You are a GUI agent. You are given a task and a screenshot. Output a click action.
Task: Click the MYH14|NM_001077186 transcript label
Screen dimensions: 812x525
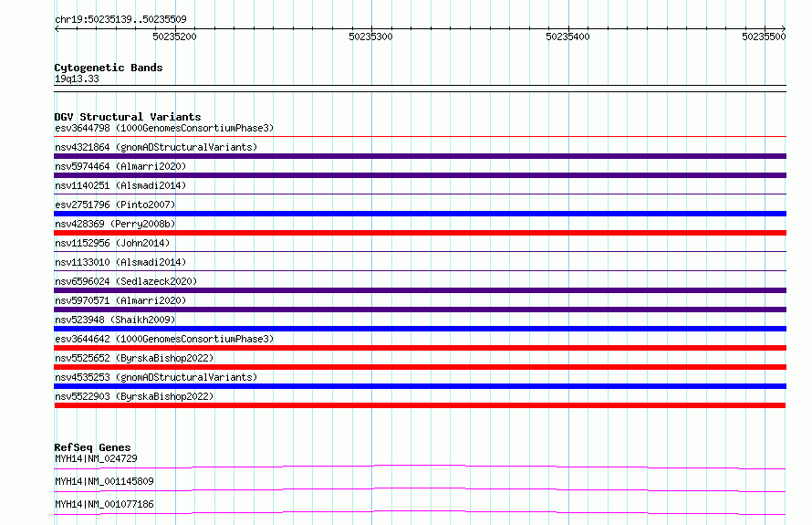point(104,504)
